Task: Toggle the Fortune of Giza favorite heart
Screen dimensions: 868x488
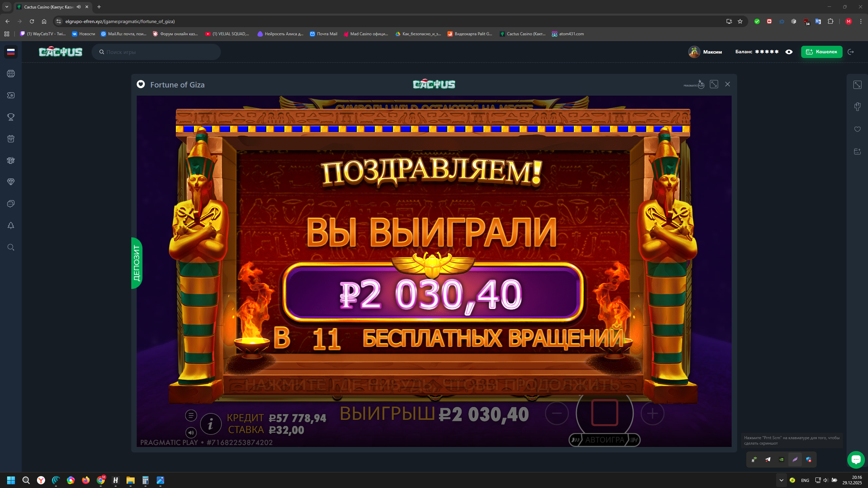Action: click(141, 84)
